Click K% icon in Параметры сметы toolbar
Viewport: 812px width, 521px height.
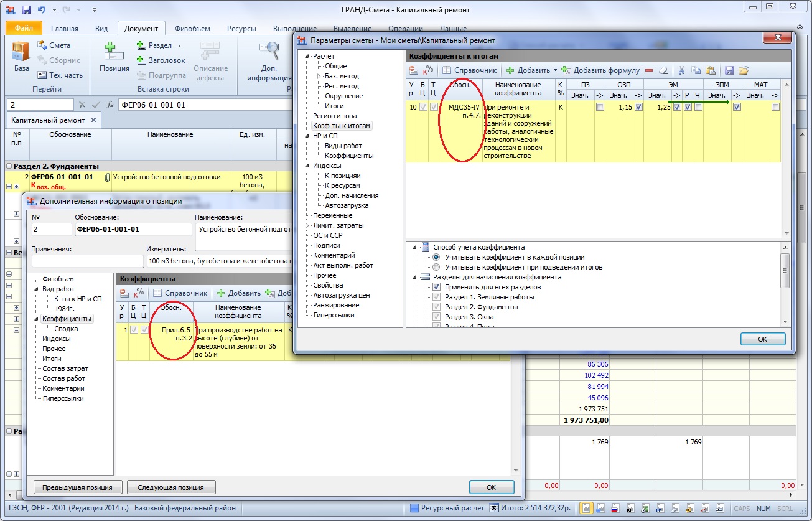coord(428,70)
